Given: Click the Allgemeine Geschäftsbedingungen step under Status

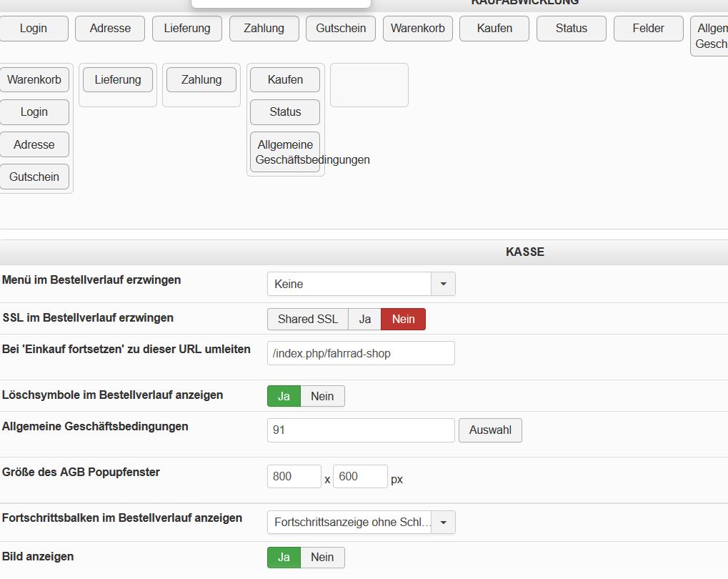Looking at the screenshot, I should 285,152.
